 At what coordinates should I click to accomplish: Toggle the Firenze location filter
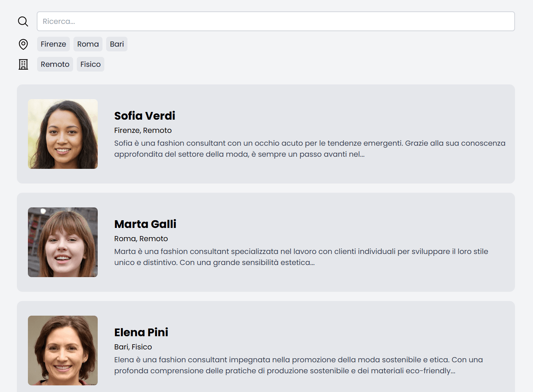click(x=53, y=44)
